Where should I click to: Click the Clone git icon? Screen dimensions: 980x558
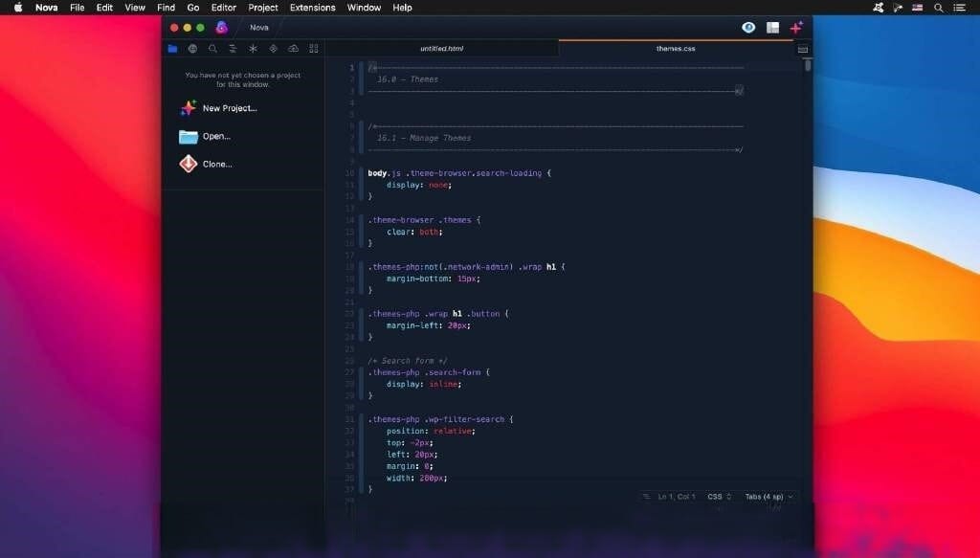coord(189,164)
